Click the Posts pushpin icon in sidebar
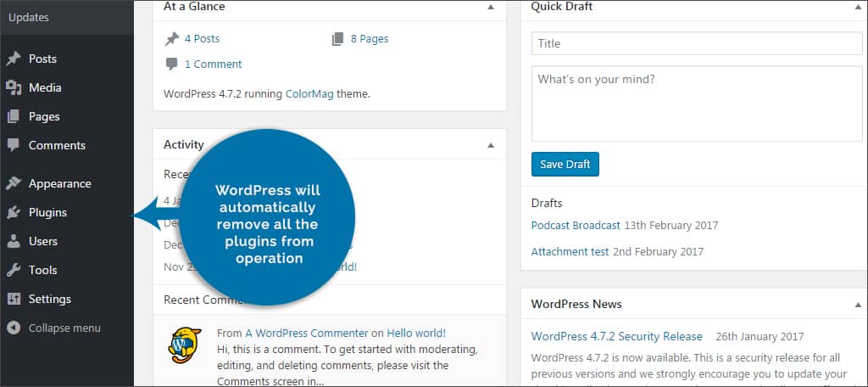Image resolution: width=868 pixels, height=387 pixels. pos(14,59)
